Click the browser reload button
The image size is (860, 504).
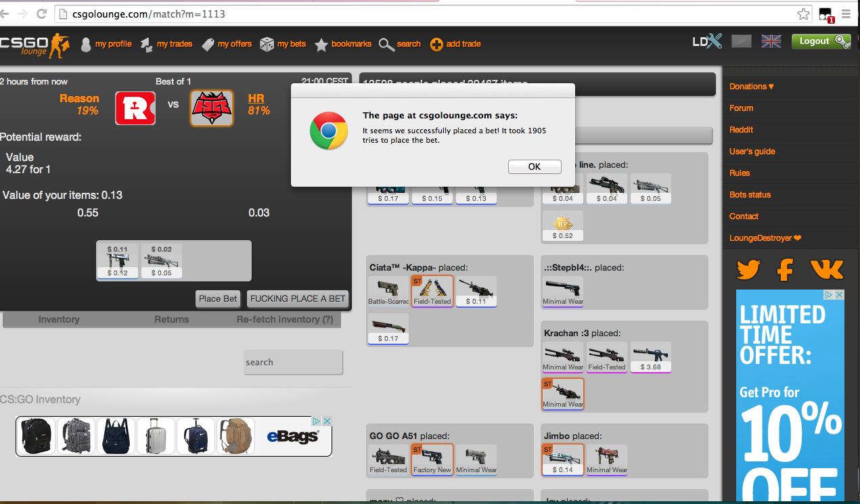pos(41,14)
